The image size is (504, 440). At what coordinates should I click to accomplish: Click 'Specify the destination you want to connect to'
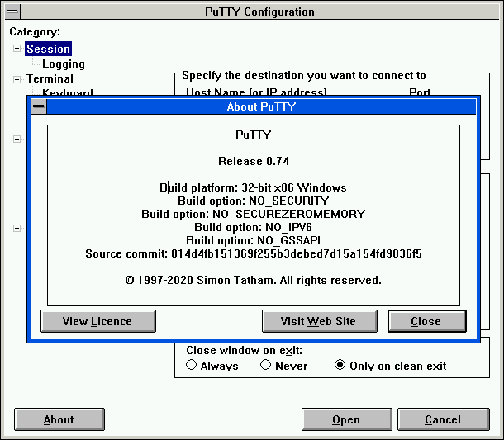pyautogui.click(x=304, y=75)
